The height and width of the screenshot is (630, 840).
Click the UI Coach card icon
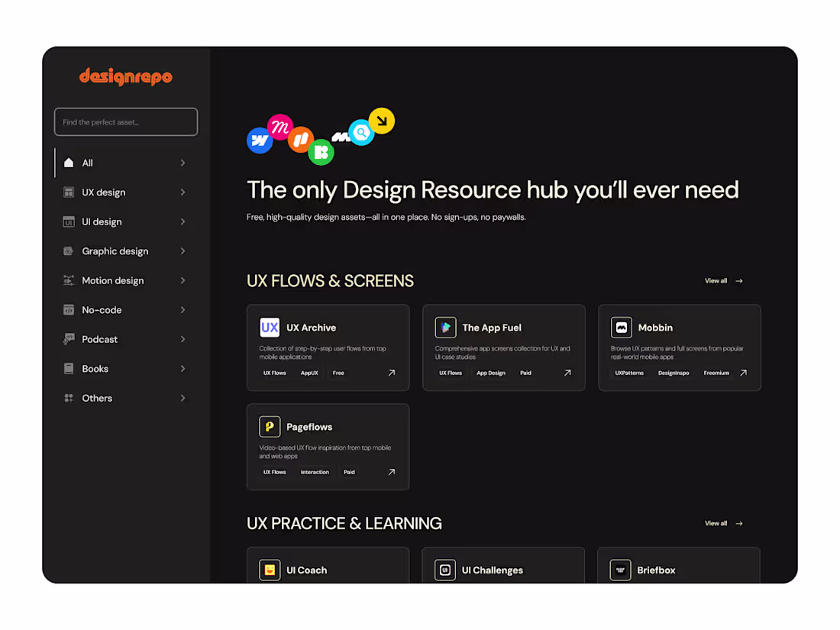[x=270, y=570]
